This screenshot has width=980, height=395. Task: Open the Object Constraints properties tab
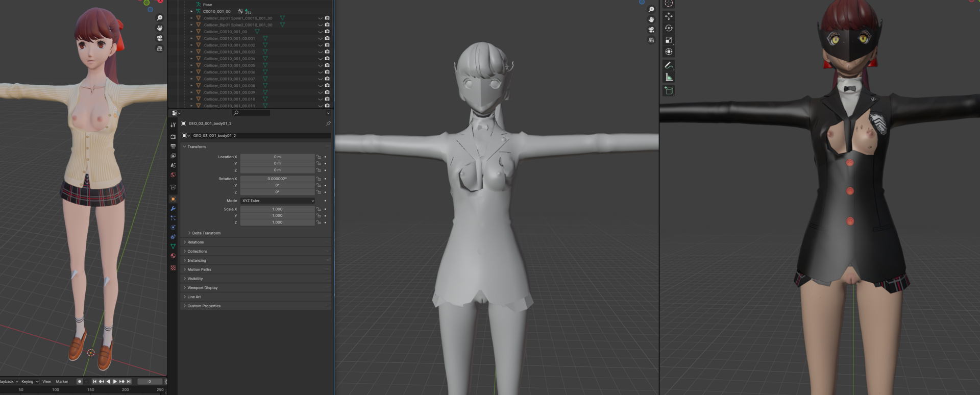pos(173,237)
